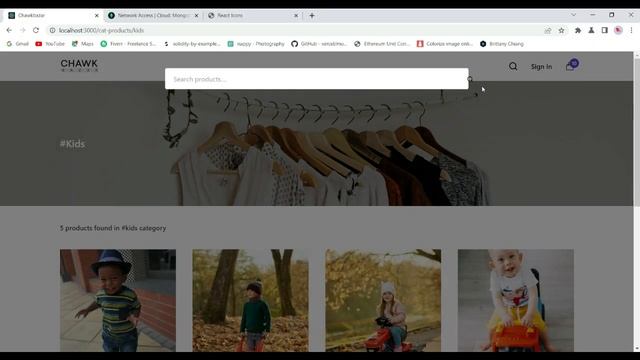Click the #Kids banner heading
The height and width of the screenshot is (360, 640).
pos(72,144)
